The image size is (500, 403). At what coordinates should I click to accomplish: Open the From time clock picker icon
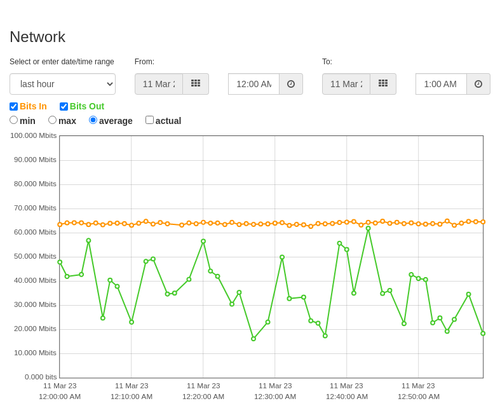[x=291, y=84]
